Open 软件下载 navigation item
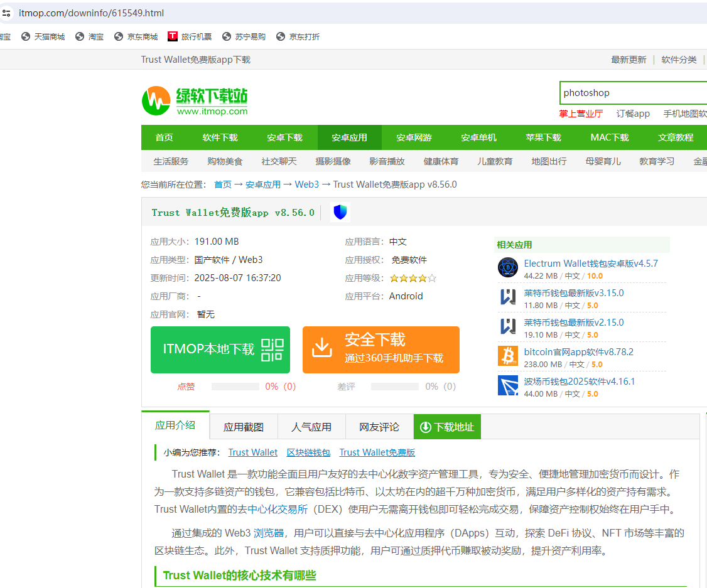707x588 pixels. (220, 137)
